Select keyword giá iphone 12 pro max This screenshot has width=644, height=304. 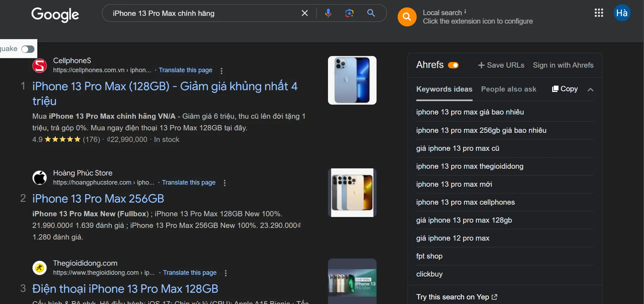453,238
